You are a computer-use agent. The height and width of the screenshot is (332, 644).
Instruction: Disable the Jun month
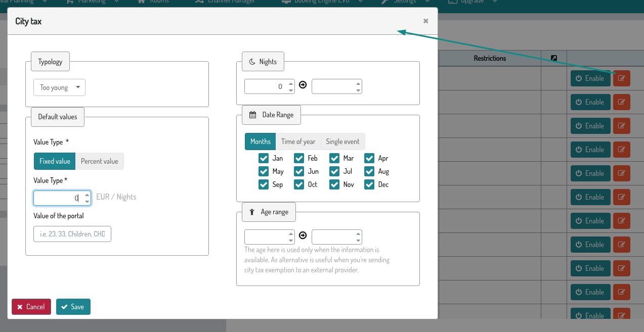tap(299, 171)
